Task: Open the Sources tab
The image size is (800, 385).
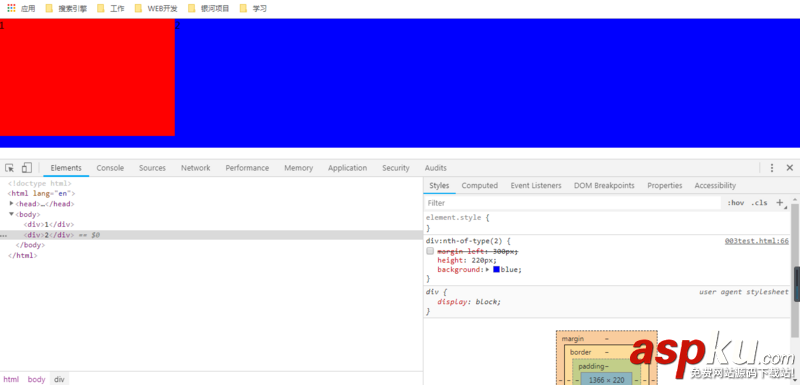Action: (x=152, y=168)
